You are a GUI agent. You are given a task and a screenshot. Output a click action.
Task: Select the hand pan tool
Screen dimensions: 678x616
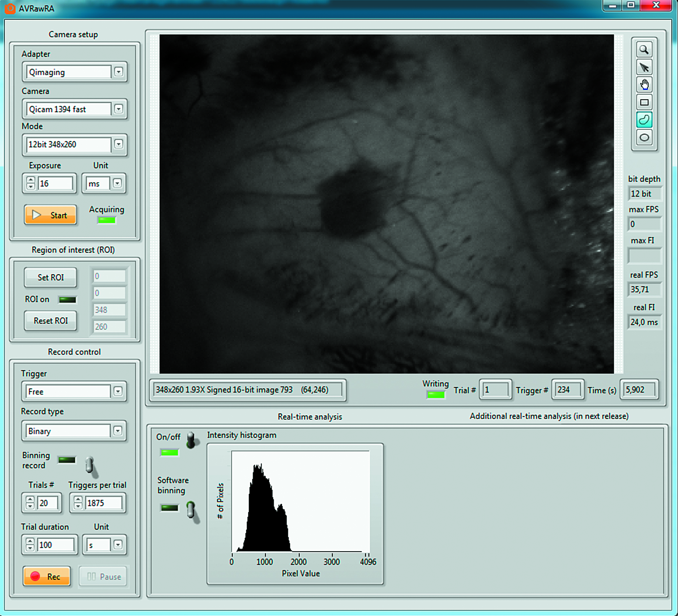coord(644,85)
